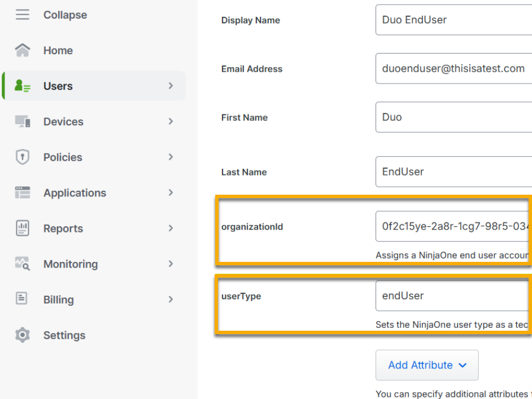Click the hamburger Collapse icon
The height and width of the screenshot is (399, 532).
23,15
